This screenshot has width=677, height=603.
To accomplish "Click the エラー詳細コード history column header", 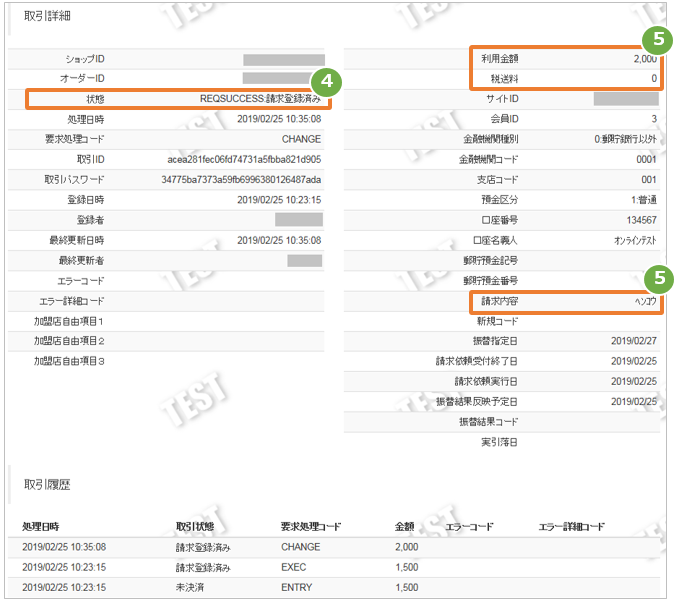I will pos(572,527).
